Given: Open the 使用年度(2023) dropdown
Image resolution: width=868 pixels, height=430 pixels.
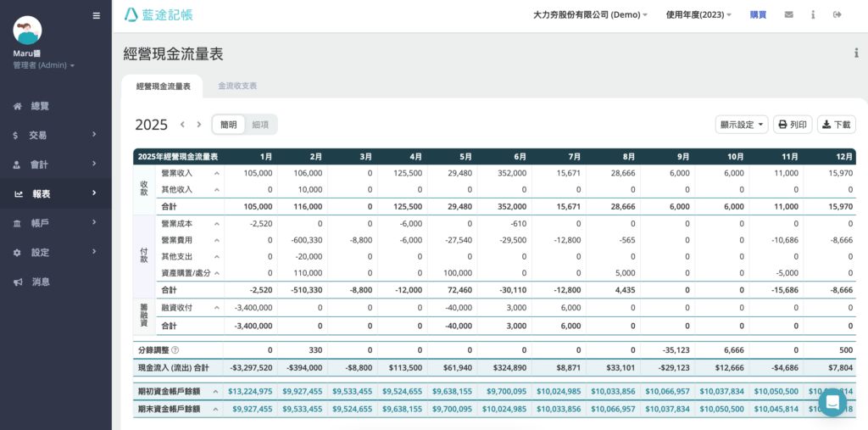Looking at the screenshot, I should coord(698,14).
